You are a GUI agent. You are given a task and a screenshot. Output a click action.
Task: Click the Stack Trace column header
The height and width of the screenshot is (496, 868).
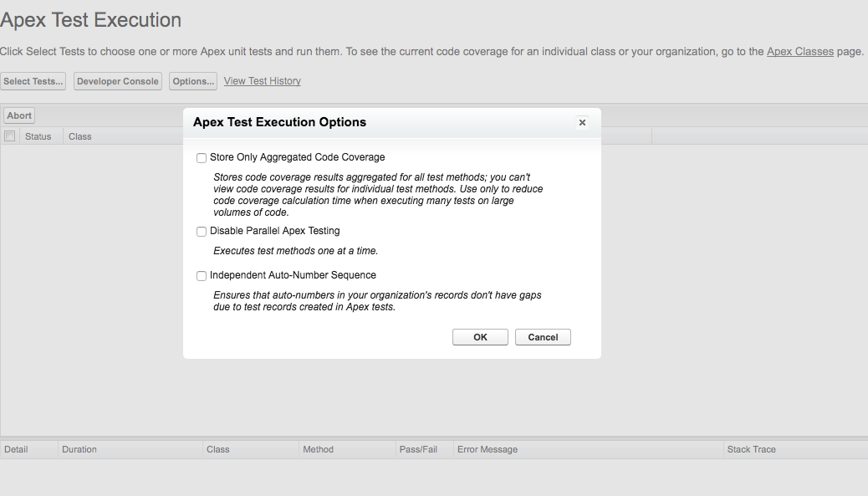pos(751,449)
